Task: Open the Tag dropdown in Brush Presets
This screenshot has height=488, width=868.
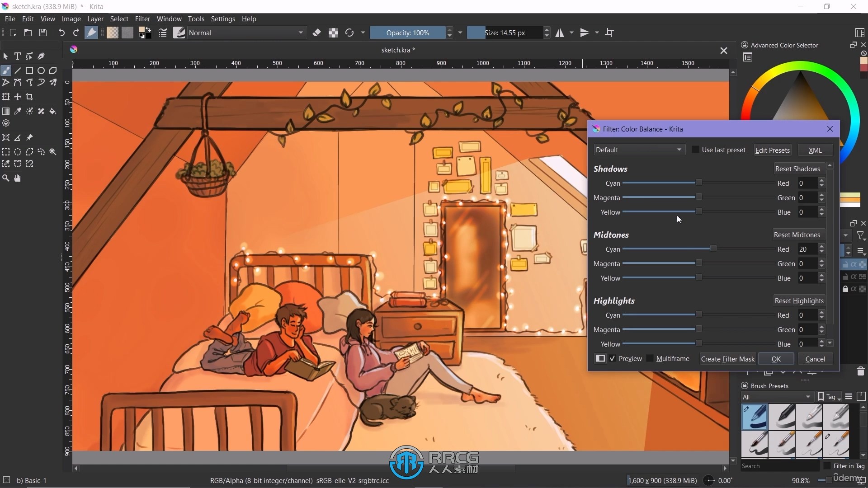Action: pos(830,397)
